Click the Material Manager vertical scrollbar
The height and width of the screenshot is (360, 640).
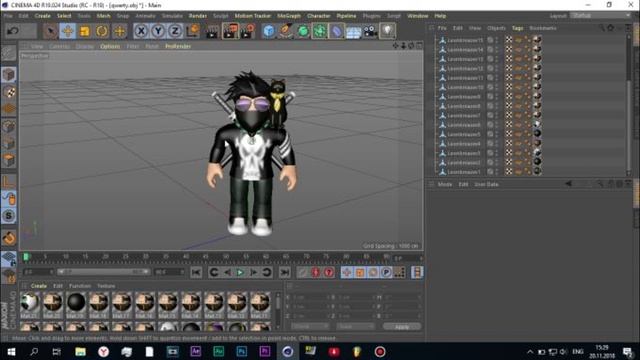(x=278, y=310)
